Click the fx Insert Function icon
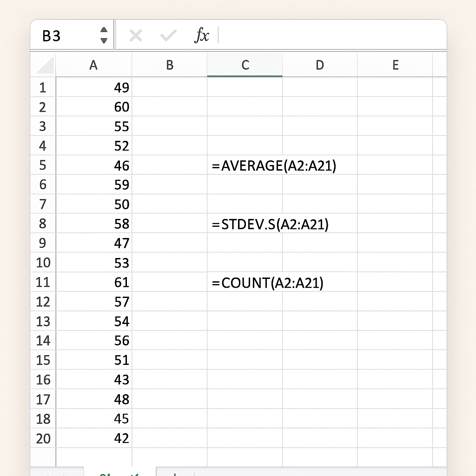 tap(202, 35)
